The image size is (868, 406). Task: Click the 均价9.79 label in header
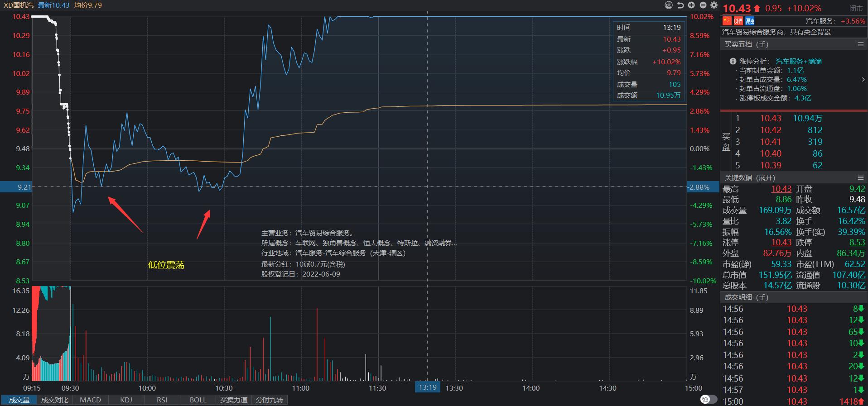(88, 5)
